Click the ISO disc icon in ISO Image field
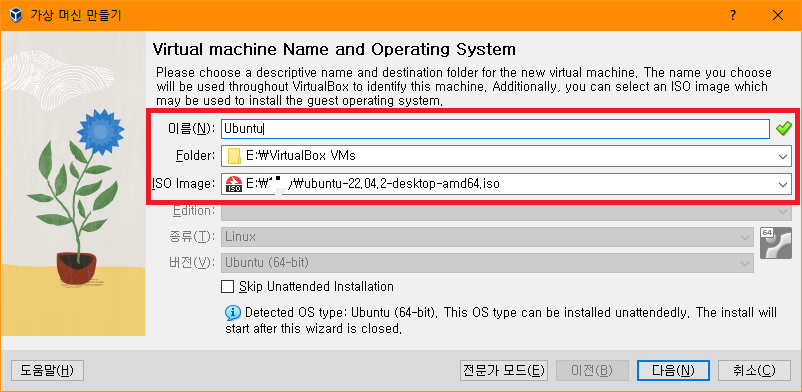 click(234, 184)
